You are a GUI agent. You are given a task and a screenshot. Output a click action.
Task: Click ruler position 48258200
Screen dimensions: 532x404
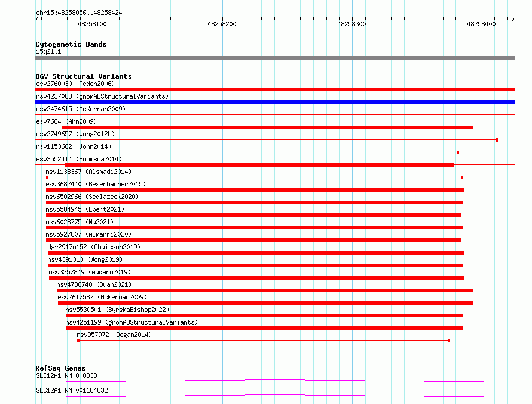pyautogui.click(x=222, y=24)
